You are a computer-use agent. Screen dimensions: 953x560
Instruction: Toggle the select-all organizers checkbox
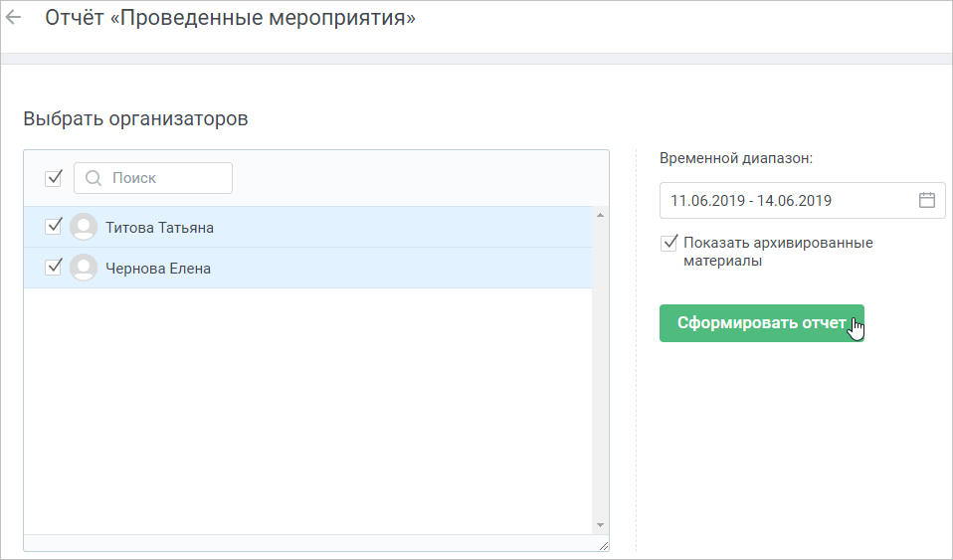[54, 178]
